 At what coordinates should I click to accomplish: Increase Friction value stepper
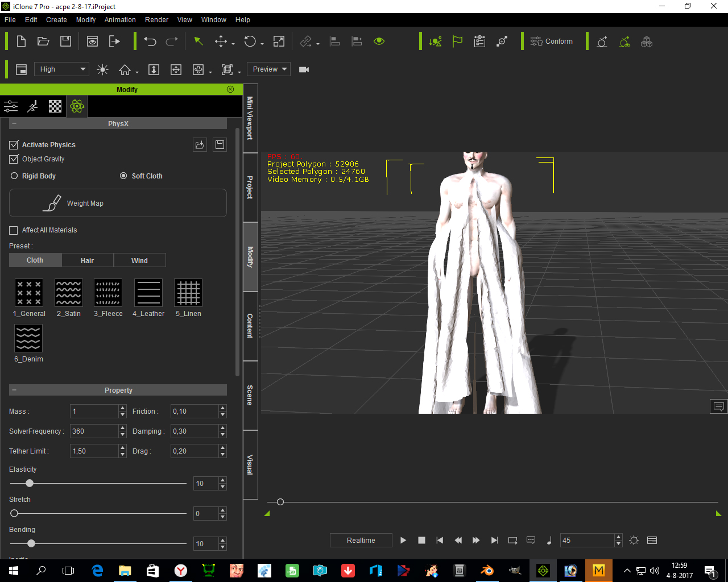(x=222, y=408)
